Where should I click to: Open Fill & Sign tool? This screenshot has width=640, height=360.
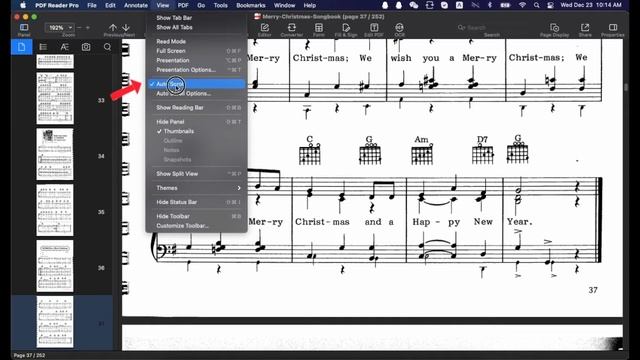click(x=346, y=27)
